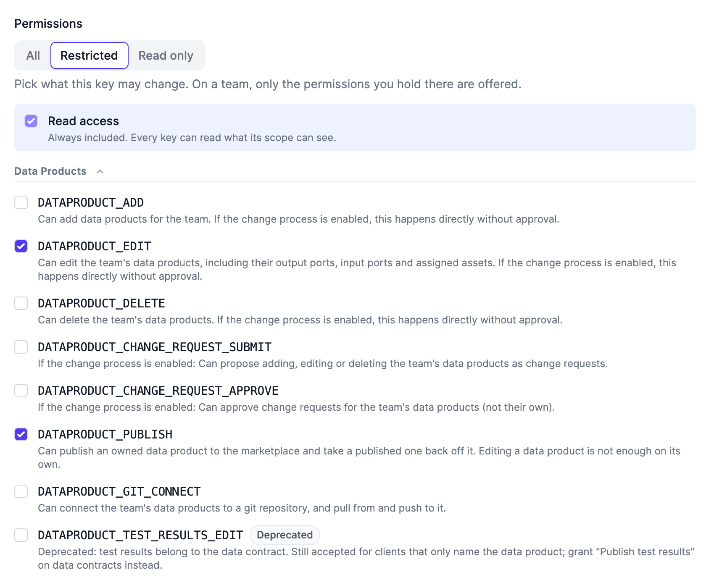
Task: Click description 'Can add data products for the team'
Action: coord(298,219)
